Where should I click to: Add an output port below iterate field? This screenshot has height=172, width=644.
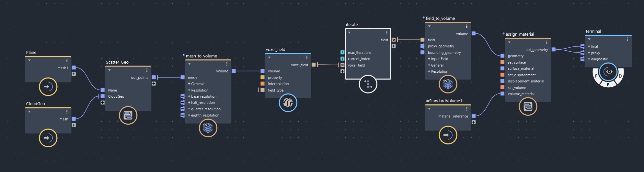click(394, 46)
